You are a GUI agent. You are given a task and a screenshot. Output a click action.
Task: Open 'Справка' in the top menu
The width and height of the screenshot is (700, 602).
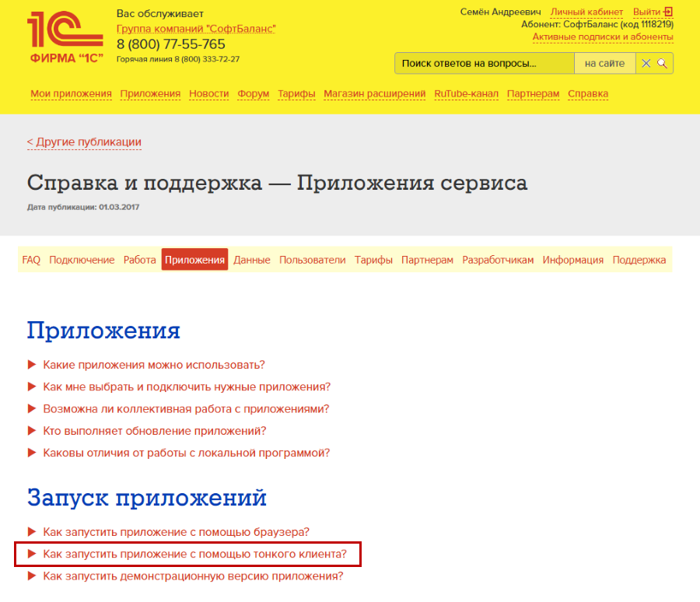tap(588, 94)
